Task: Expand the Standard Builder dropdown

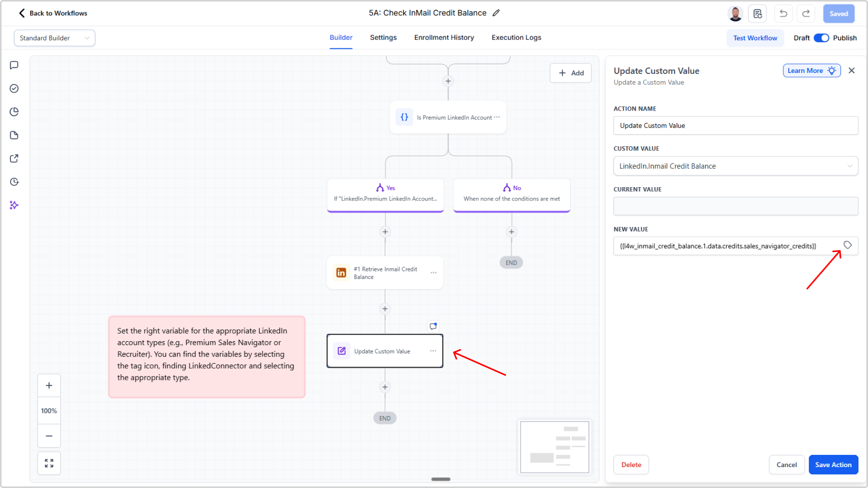Action: pos(55,38)
